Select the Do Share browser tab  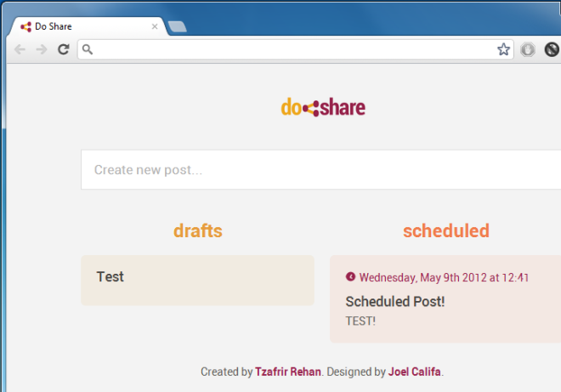(x=88, y=26)
